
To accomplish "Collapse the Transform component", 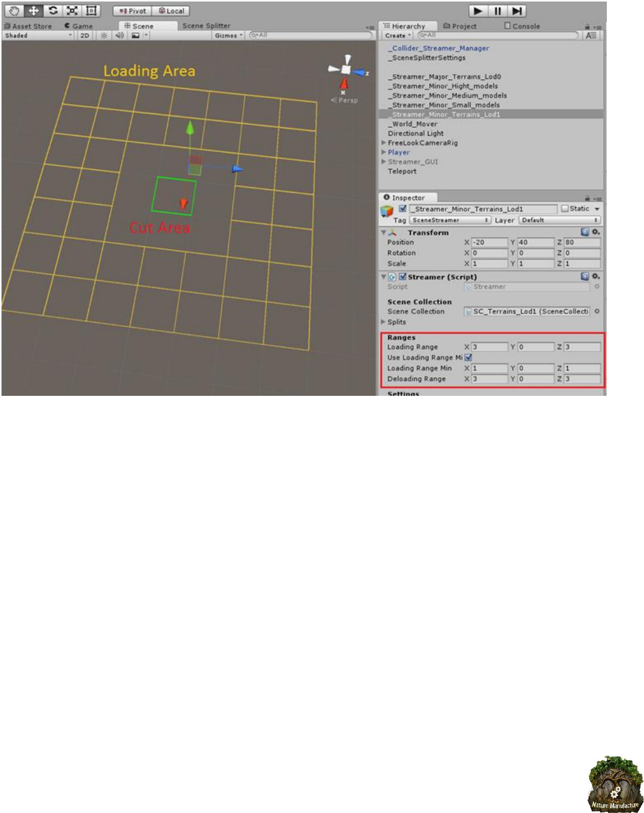I will [x=384, y=233].
